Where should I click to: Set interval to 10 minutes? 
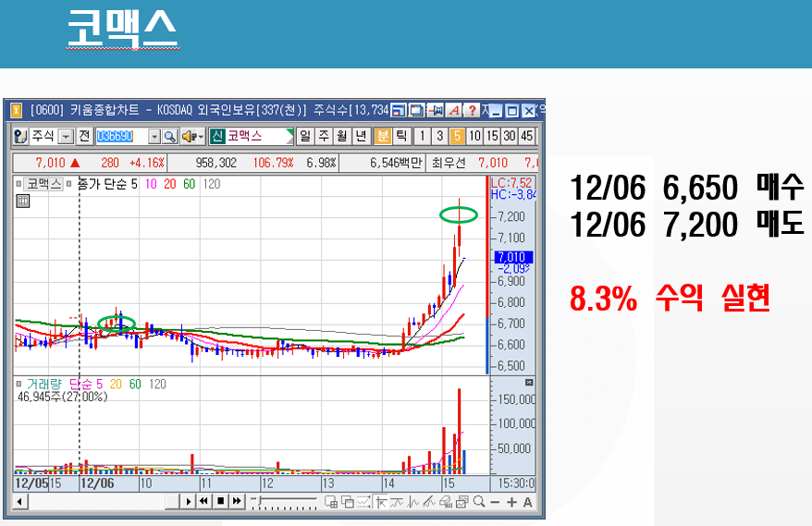pyautogui.click(x=474, y=137)
